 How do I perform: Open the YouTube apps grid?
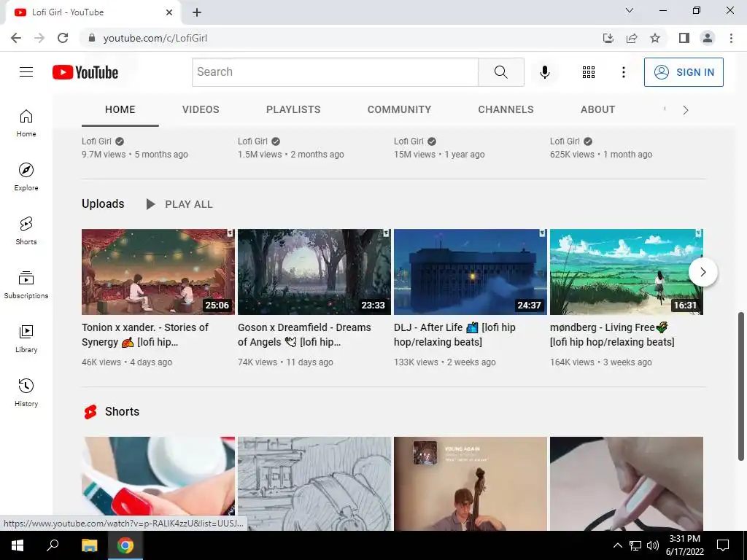589,72
